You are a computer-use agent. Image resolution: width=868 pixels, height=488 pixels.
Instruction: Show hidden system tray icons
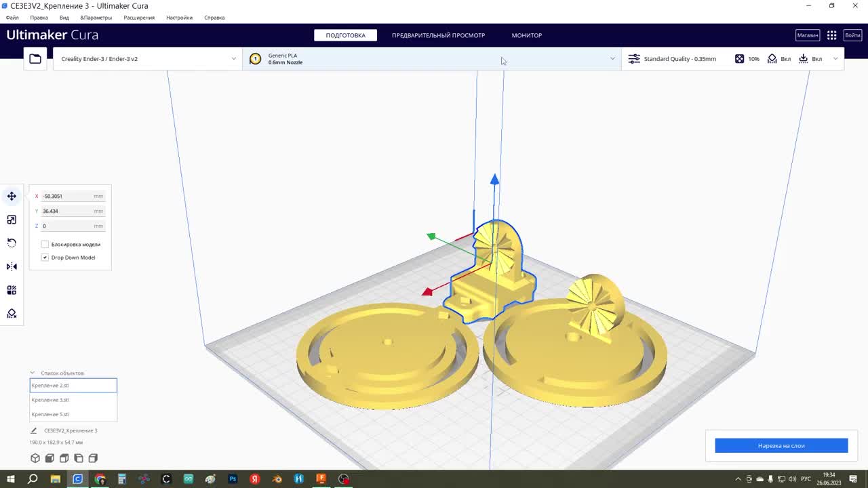pos(738,479)
